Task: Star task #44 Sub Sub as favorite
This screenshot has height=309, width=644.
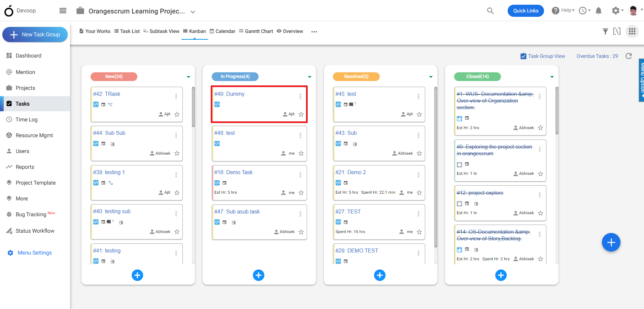Action: coord(177,153)
